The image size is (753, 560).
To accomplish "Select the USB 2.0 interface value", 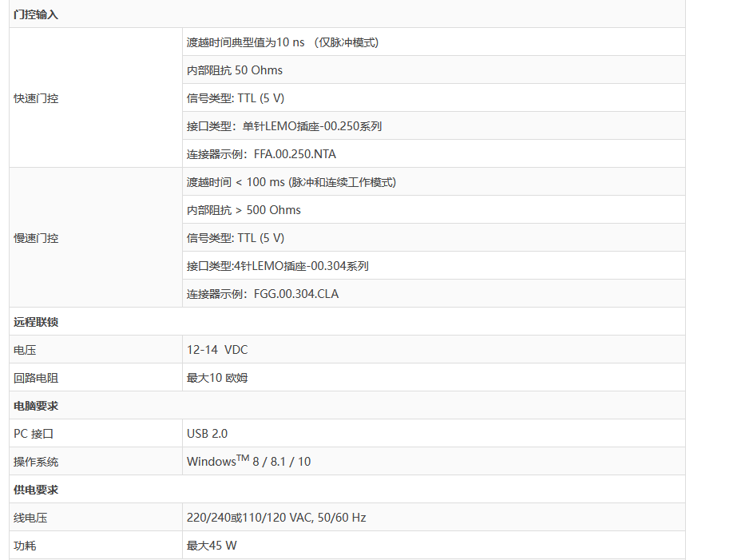I will [x=207, y=434].
